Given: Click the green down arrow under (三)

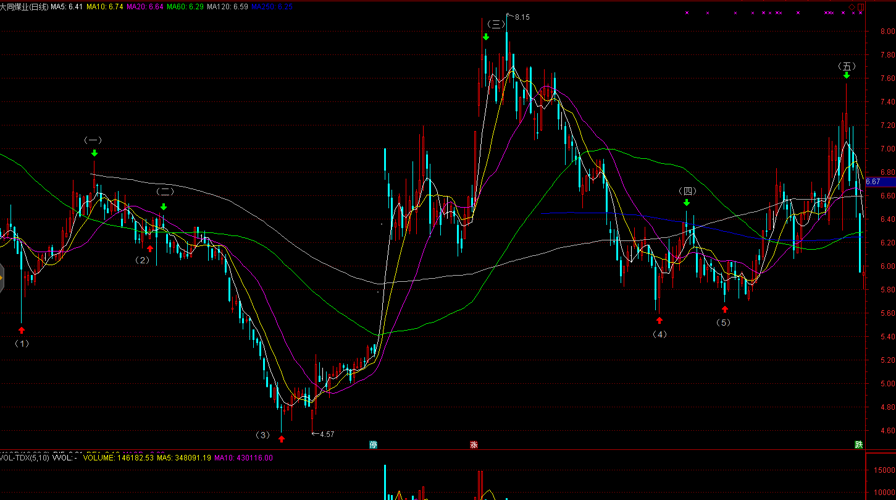Looking at the screenshot, I should [x=486, y=37].
